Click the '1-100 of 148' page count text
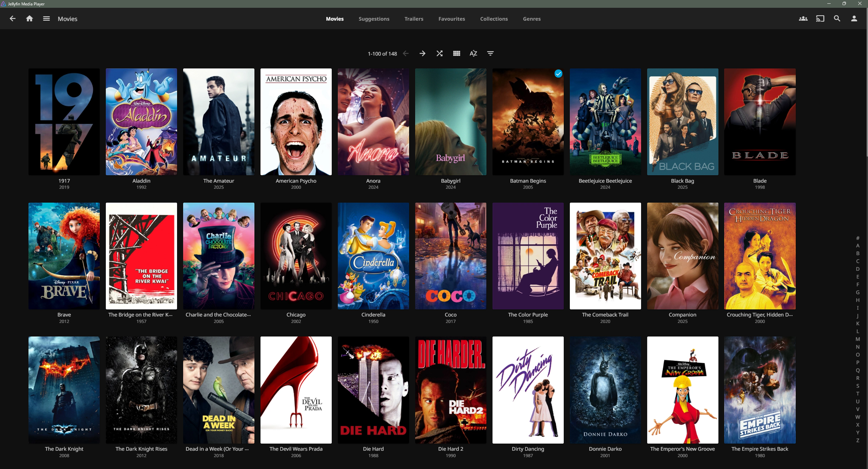868x469 pixels. [x=382, y=54]
